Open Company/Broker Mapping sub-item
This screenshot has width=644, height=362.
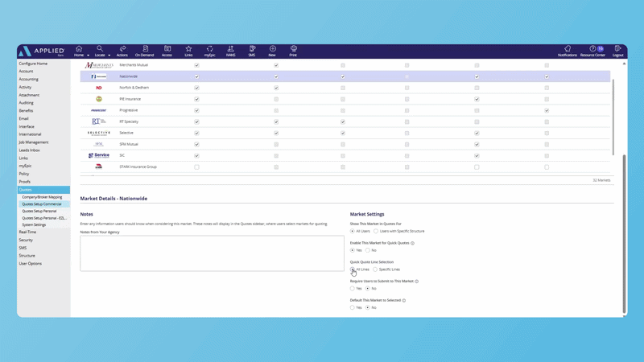[x=42, y=197]
